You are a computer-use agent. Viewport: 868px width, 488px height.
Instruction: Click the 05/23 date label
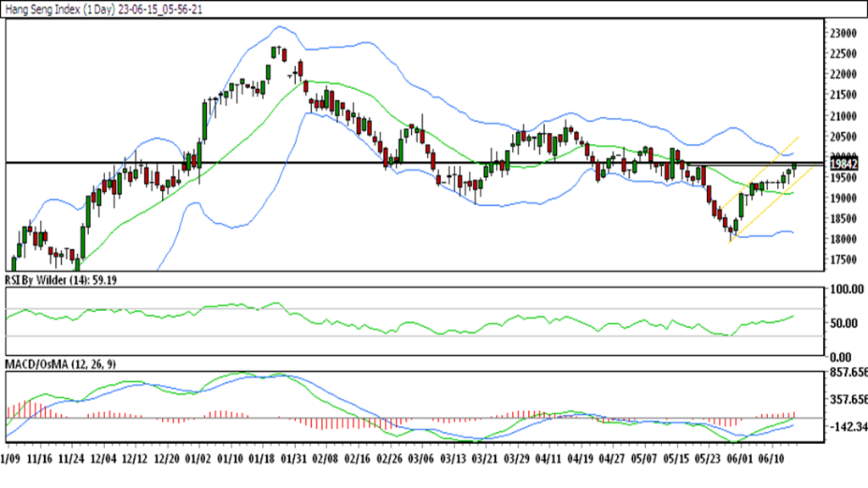tap(708, 459)
